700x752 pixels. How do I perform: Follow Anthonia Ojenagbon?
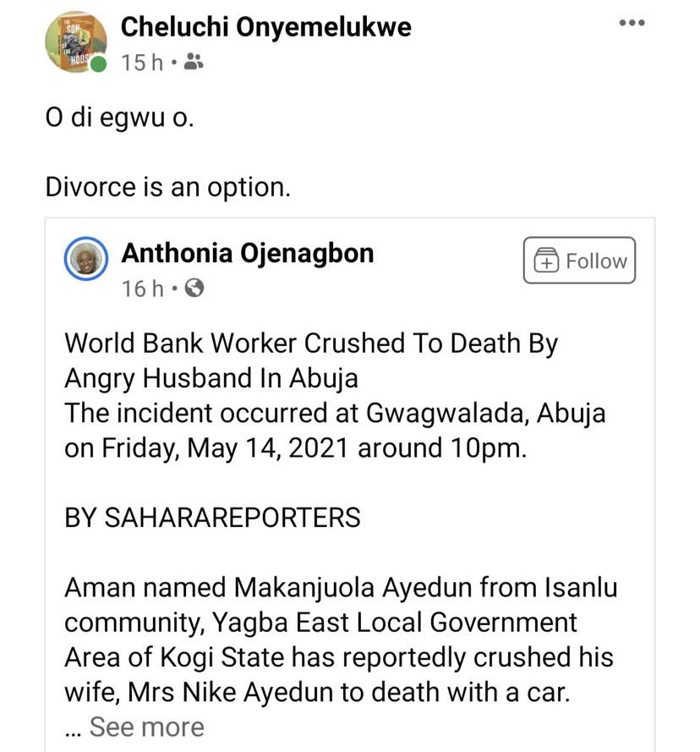point(579,261)
